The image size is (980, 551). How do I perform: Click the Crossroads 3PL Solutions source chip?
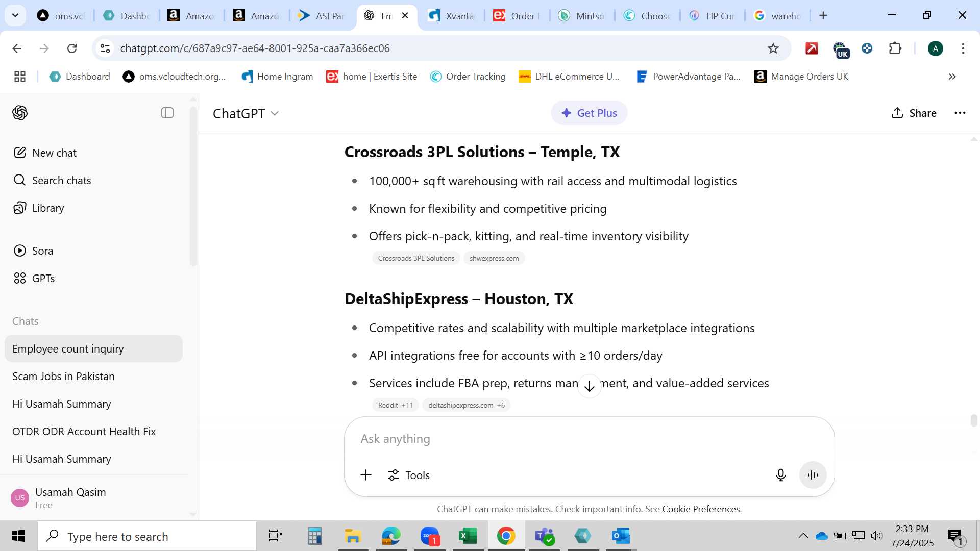pos(416,258)
